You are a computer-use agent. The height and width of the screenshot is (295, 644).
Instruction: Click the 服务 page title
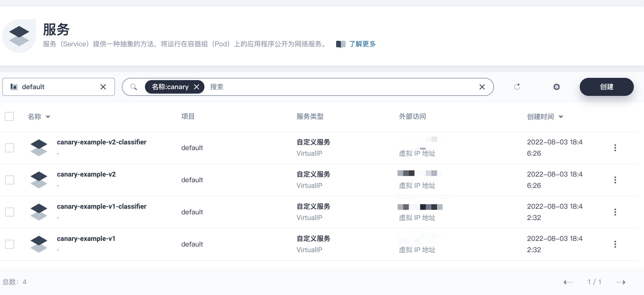click(x=56, y=30)
